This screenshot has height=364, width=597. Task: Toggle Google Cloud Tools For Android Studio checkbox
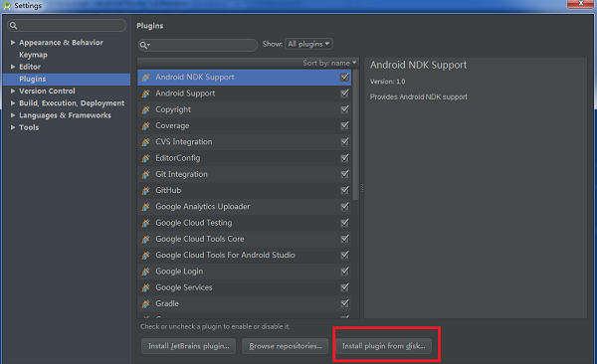click(344, 255)
